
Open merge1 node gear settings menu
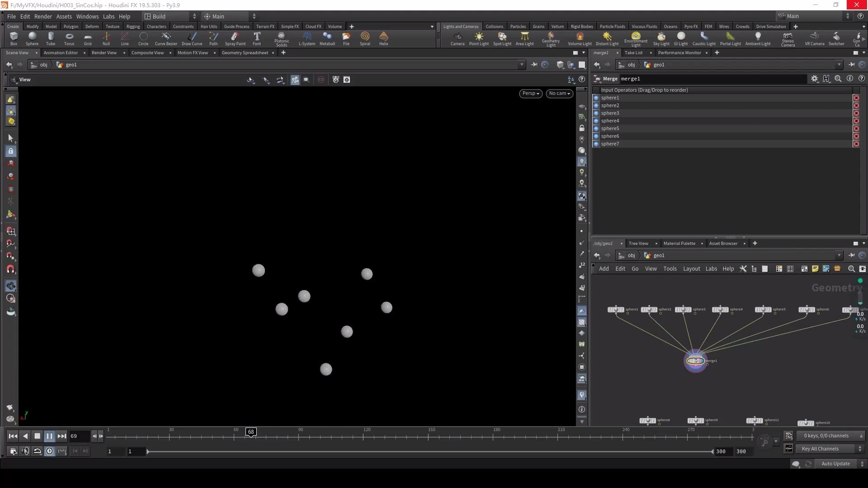tap(815, 79)
